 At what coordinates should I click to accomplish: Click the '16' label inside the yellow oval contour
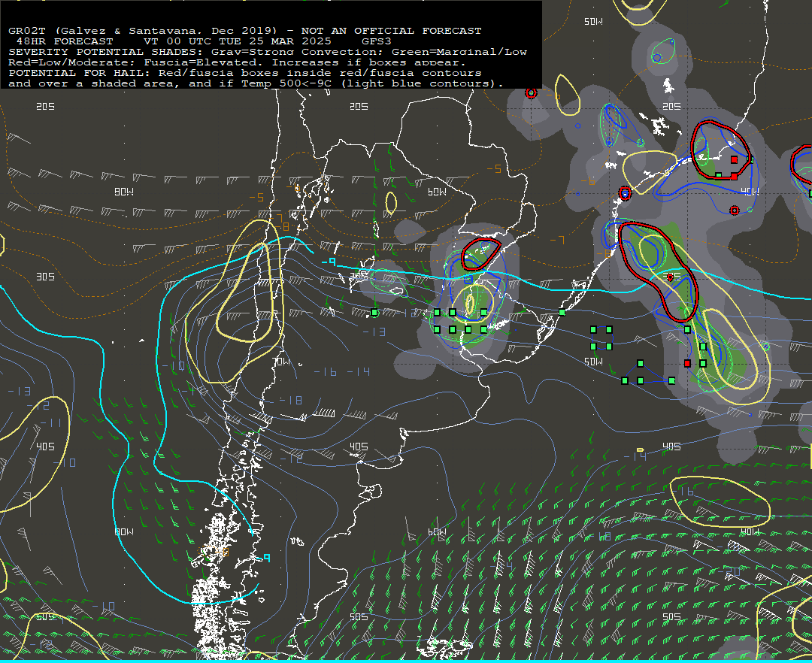[x=686, y=492]
